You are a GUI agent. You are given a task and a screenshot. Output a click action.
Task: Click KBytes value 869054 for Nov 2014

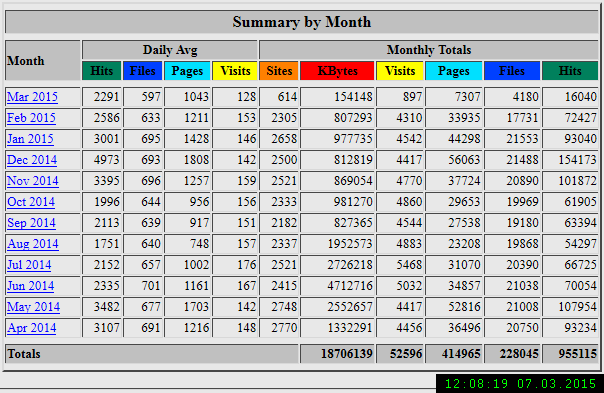point(353,181)
